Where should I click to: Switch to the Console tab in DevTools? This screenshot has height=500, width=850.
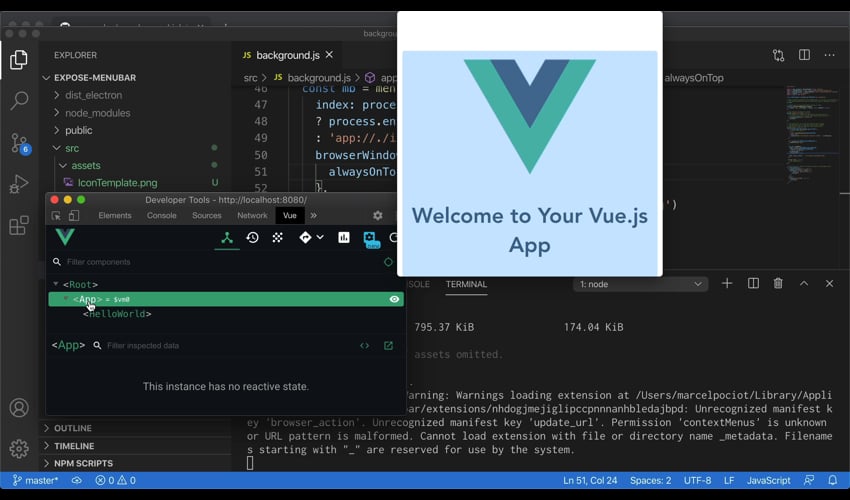coord(162,216)
